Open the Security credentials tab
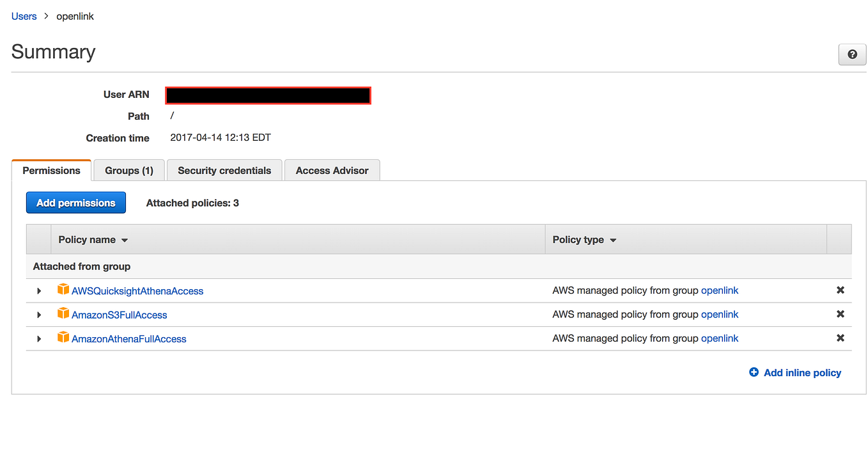868x460 pixels. pyautogui.click(x=224, y=170)
